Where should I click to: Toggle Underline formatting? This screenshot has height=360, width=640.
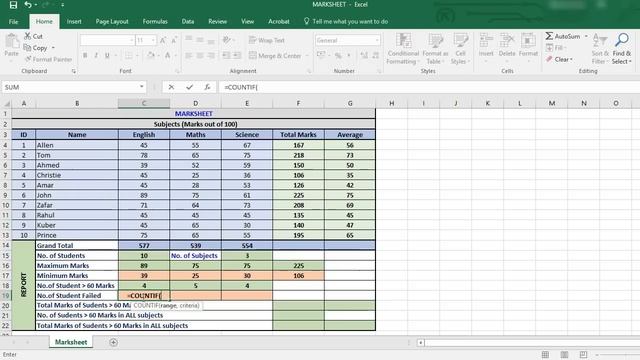tap(107, 55)
